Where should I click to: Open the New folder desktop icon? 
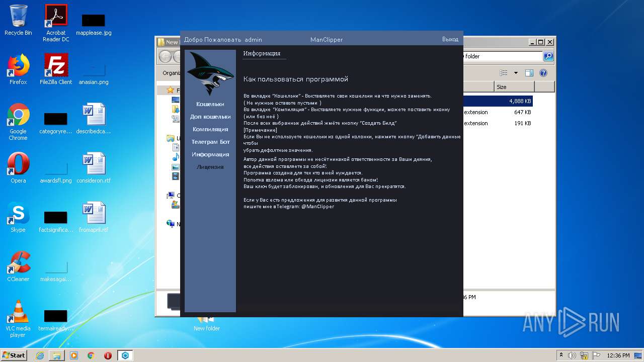pos(207,323)
